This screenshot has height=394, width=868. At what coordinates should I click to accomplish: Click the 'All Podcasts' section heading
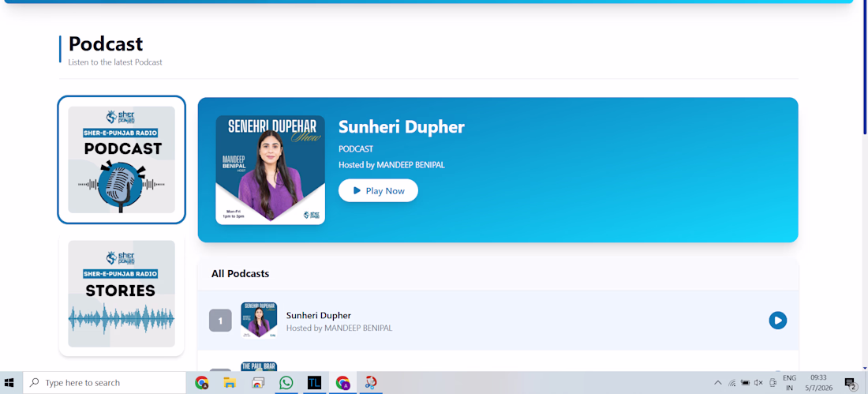click(240, 274)
